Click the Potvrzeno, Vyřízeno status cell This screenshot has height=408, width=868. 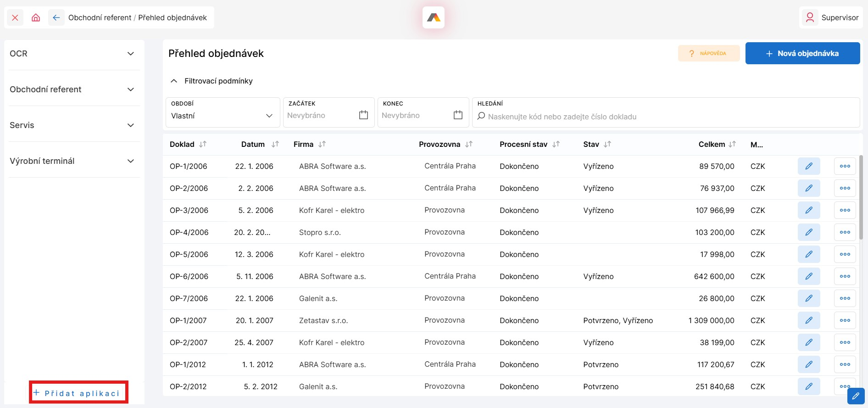coord(618,320)
